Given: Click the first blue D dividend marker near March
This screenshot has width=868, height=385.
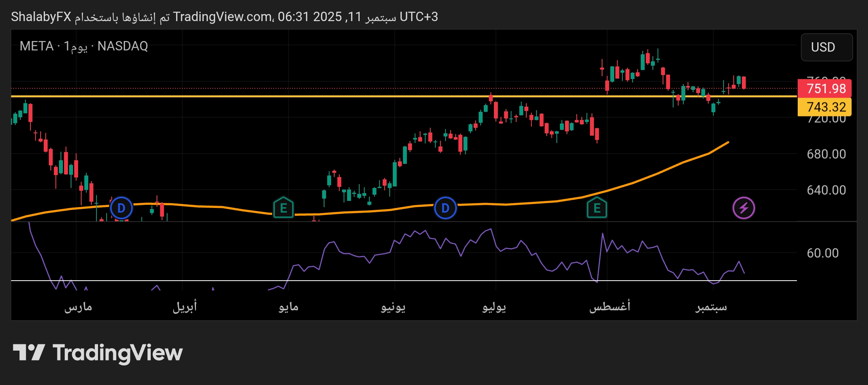Looking at the screenshot, I should pyautogui.click(x=121, y=208).
